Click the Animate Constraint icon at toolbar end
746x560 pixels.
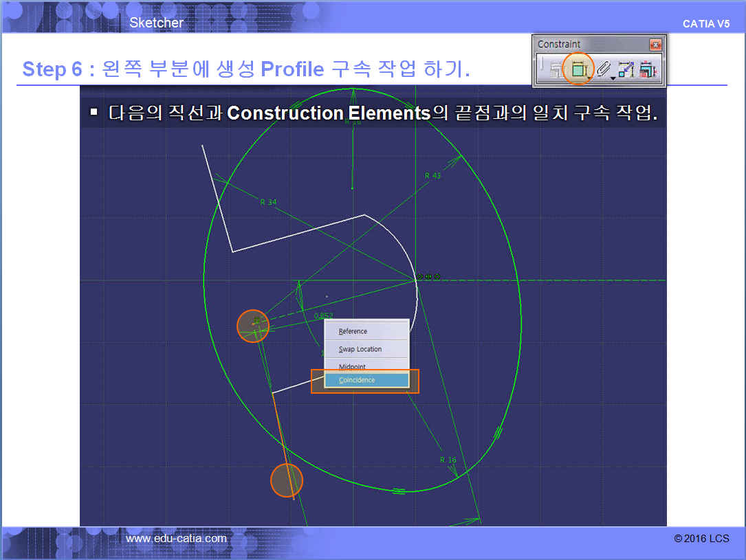click(648, 69)
